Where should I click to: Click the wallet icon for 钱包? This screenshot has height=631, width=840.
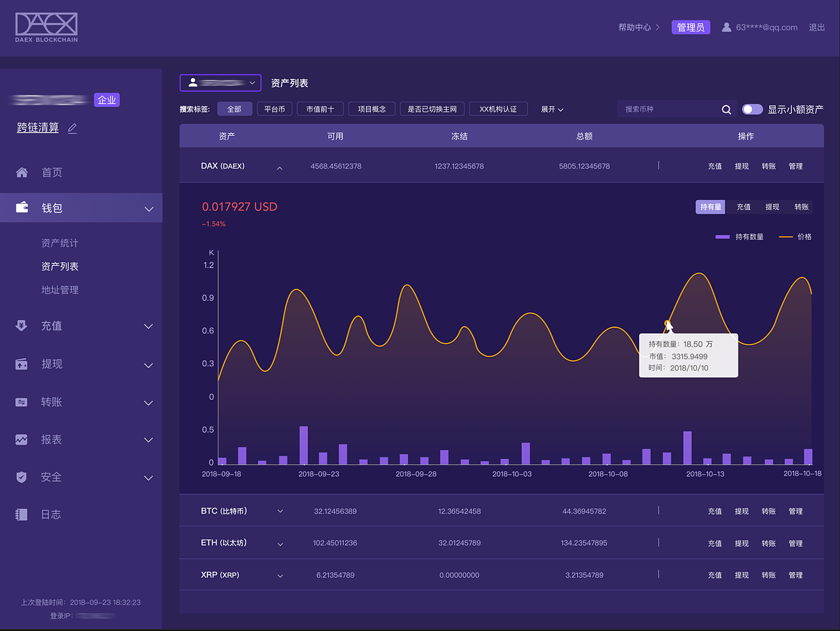pyautogui.click(x=22, y=207)
